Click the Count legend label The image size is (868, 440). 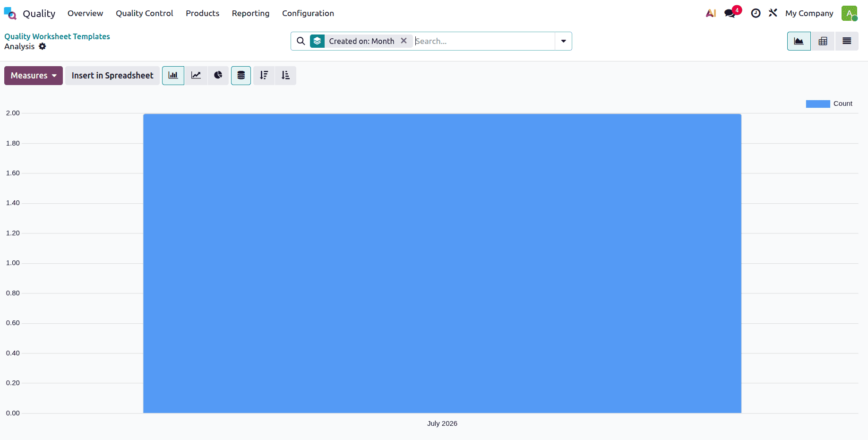point(843,104)
